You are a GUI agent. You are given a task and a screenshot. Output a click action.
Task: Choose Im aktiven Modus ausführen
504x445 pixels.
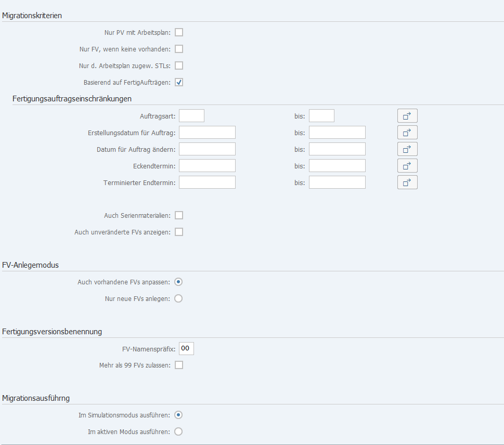click(x=178, y=431)
